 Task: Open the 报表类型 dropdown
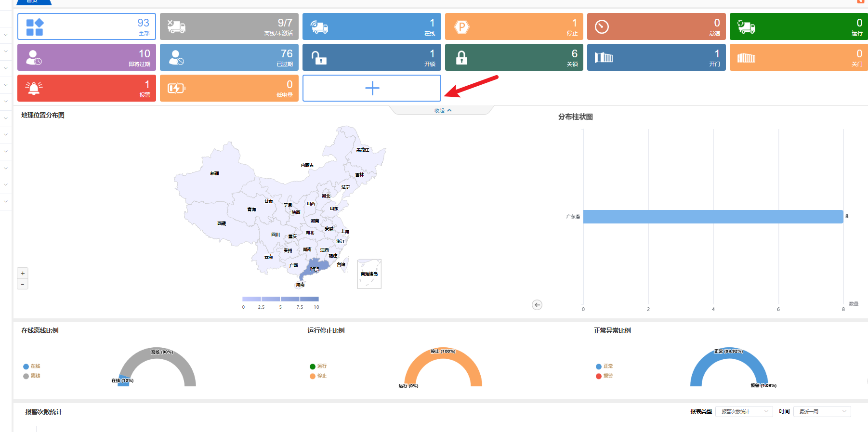click(744, 412)
